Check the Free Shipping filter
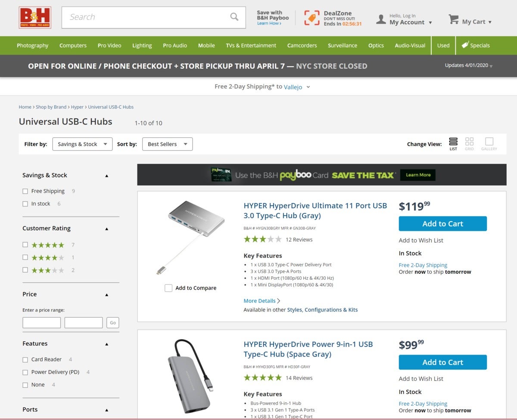This screenshot has width=517, height=420. [x=25, y=191]
